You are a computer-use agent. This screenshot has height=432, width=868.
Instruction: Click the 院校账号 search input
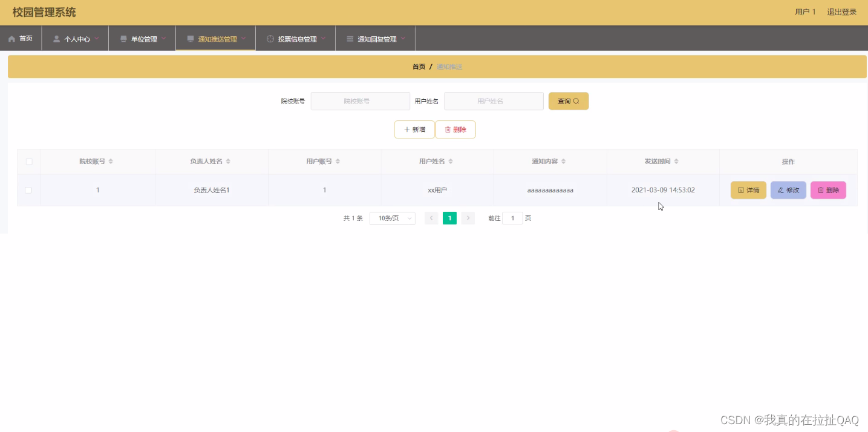[x=361, y=101]
